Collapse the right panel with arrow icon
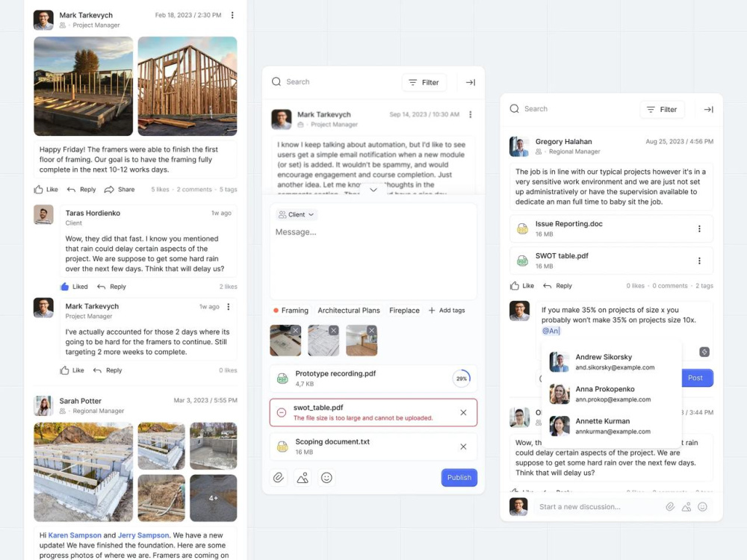Viewport: 747px width, 560px height. [x=709, y=110]
